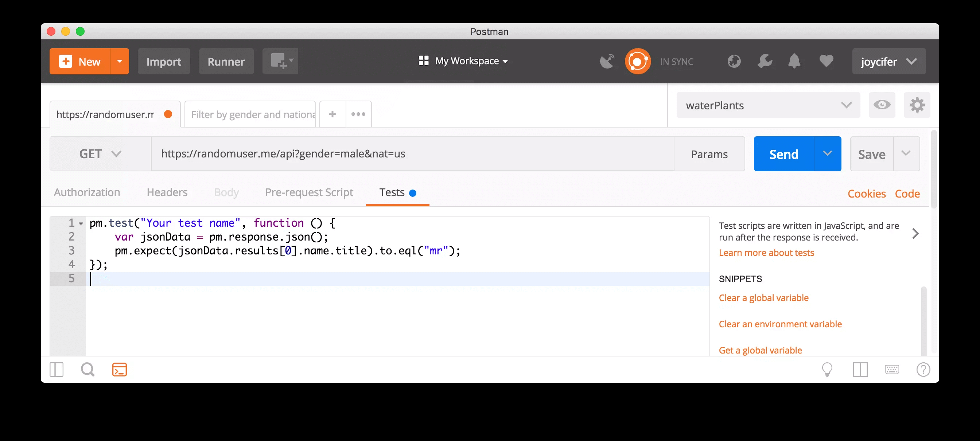
Task: Open settings via the wrench icon
Action: (x=765, y=61)
